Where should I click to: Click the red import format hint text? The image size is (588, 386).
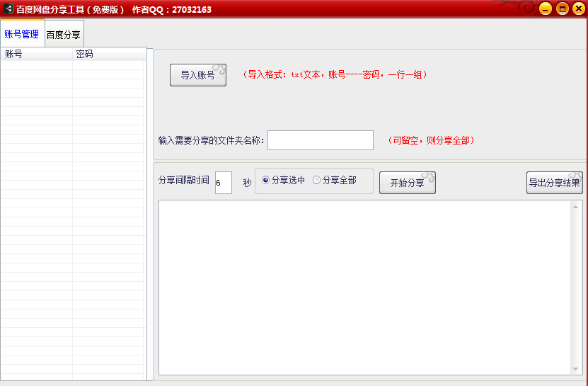pos(335,74)
